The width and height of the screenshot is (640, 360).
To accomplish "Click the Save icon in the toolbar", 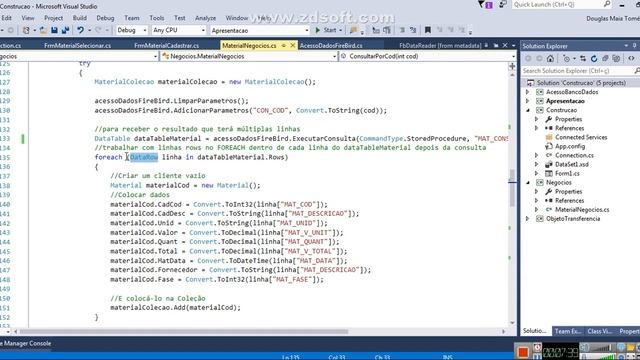I will pos(54,30).
